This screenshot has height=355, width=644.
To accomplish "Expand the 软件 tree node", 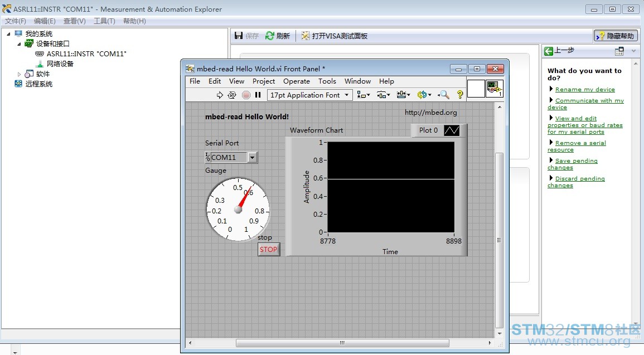I will tap(19, 74).
